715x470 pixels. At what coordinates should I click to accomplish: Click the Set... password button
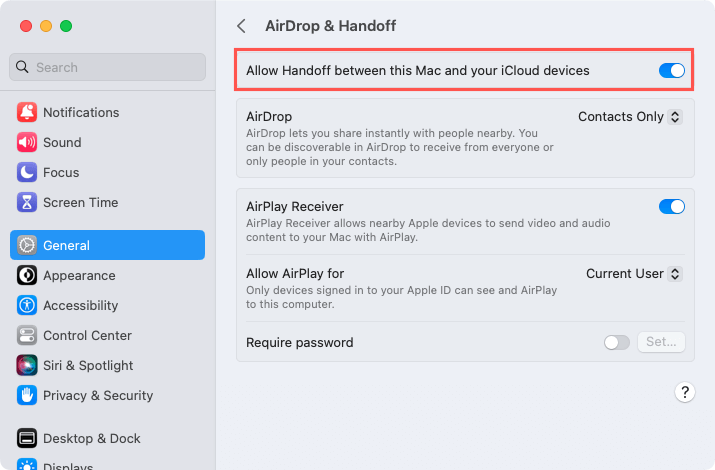[661, 342]
